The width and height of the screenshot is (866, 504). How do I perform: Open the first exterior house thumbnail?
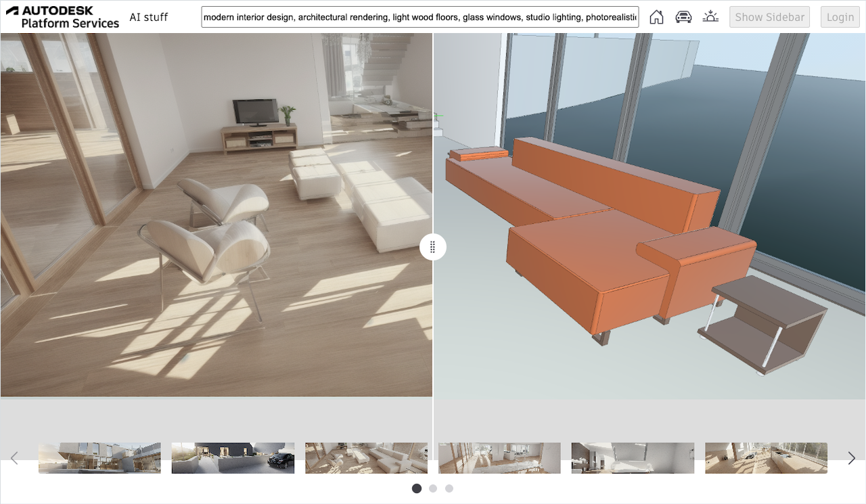coord(99,458)
